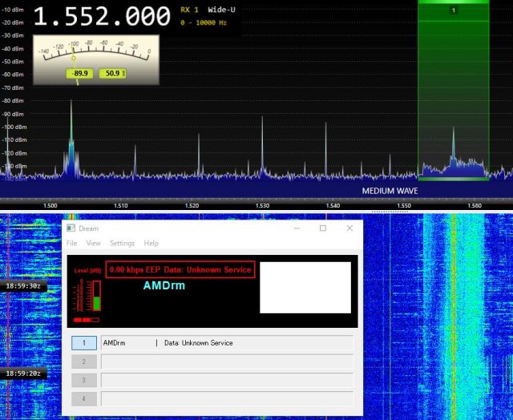The height and width of the screenshot is (420, 513).
Task: Click the green input level meter bar
Action: [97, 301]
